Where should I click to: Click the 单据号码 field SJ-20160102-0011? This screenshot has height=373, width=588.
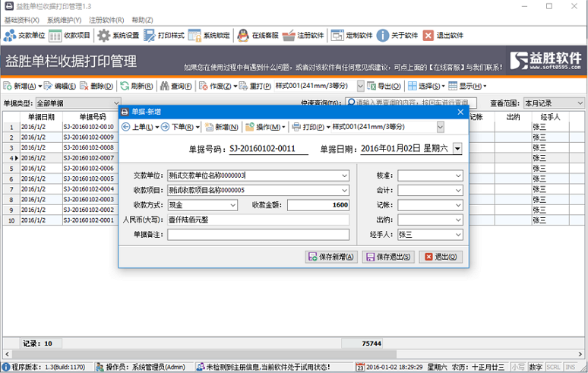268,149
